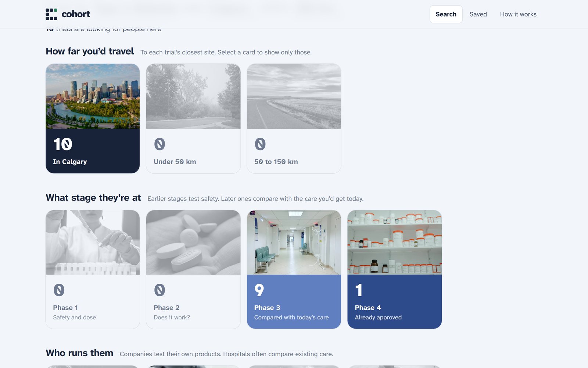Click the count 1 on Phase 4
This screenshot has width=588, height=368.
click(359, 290)
